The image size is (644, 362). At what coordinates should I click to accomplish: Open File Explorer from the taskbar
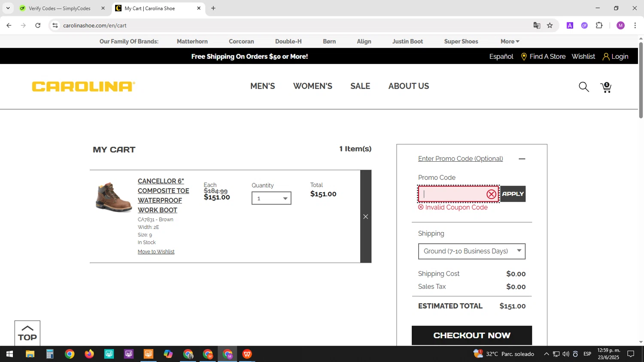pos(30,354)
